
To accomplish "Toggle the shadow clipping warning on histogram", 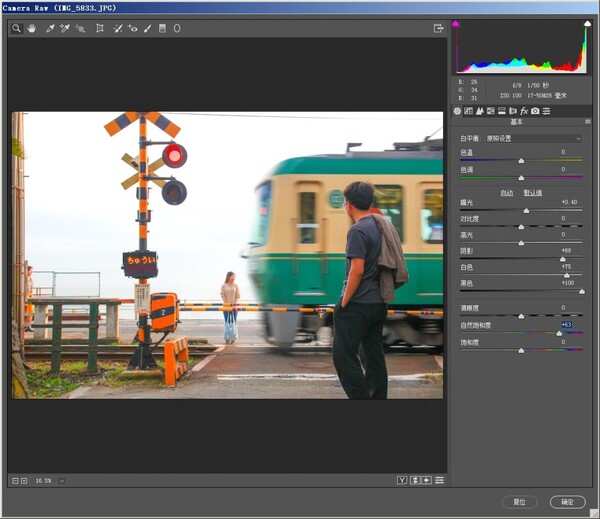I will pos(455,24).
